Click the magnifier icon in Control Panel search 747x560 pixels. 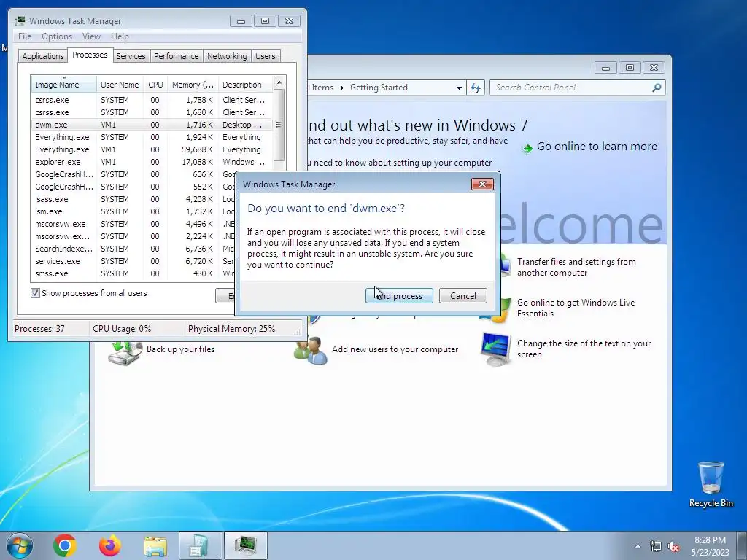coord(657,87)
